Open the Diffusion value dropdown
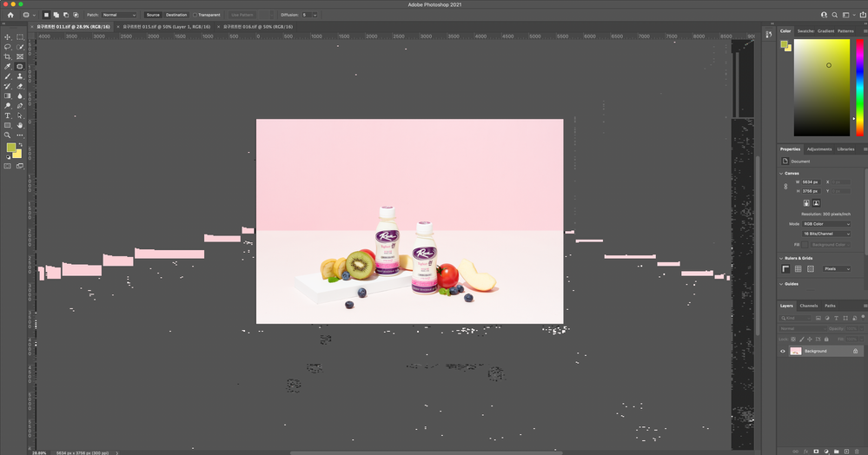868x455 pixels. tap(315, 15)
